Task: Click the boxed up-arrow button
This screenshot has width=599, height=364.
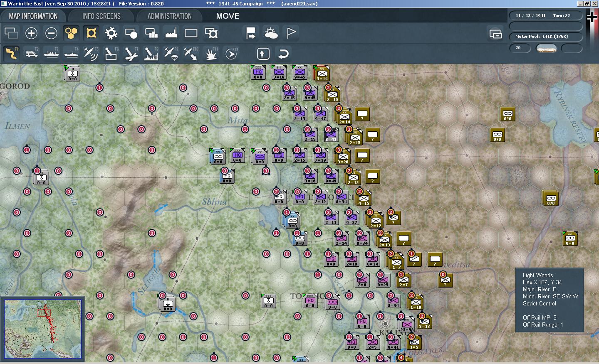Action: point(263,54)
